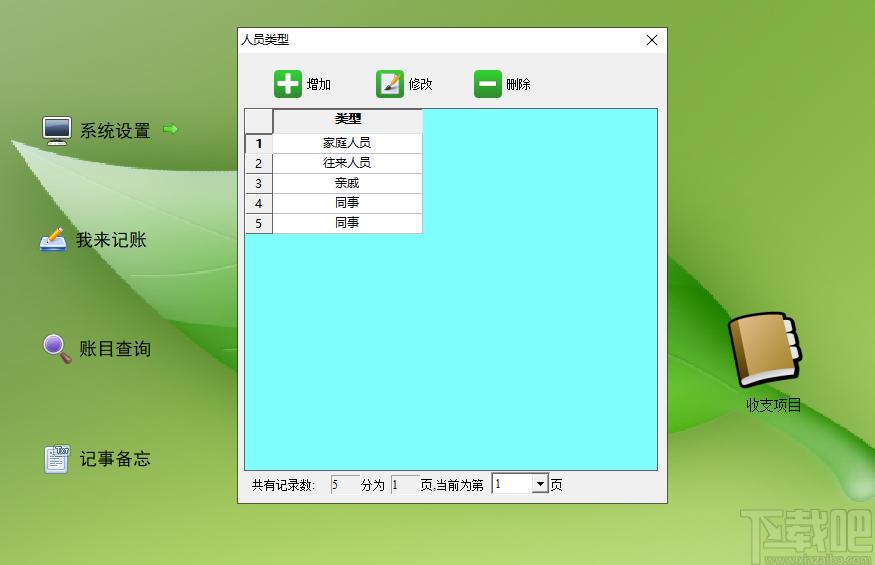Click the 修改 edit pencil icon
The image size is (875, 565).
390,84
